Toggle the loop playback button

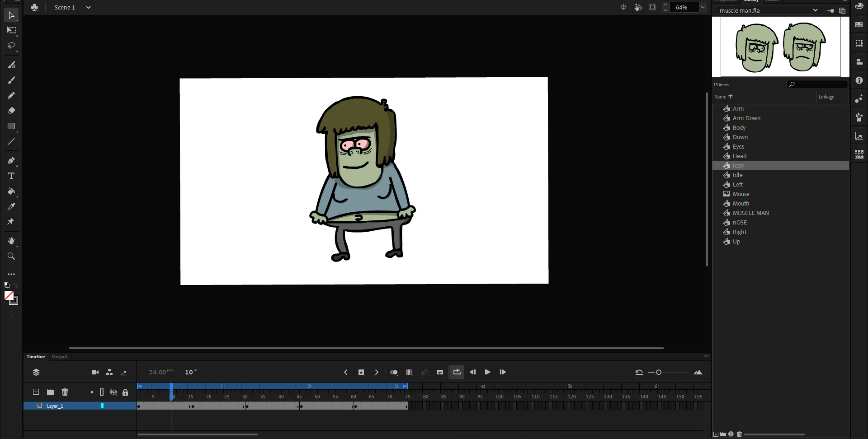457,372
